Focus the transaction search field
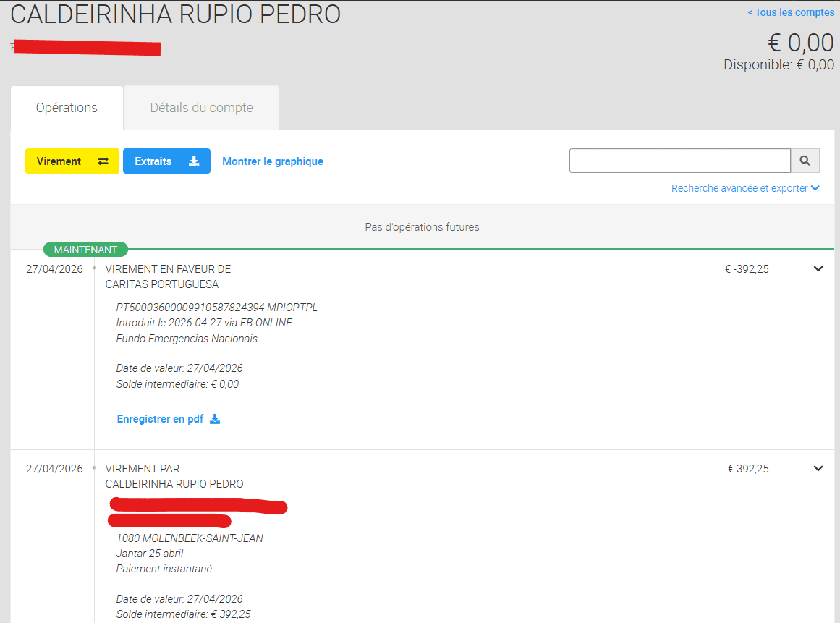The image size is (840, 623). point(680,161)
